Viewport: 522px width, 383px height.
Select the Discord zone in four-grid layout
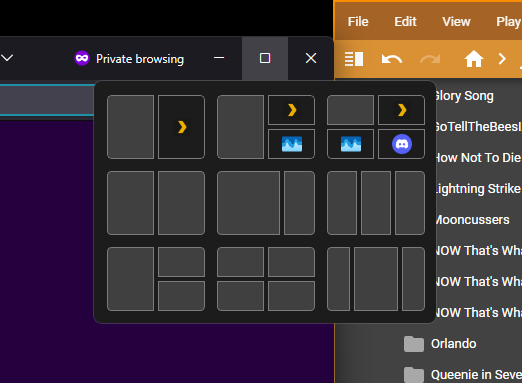click(401, 144)
